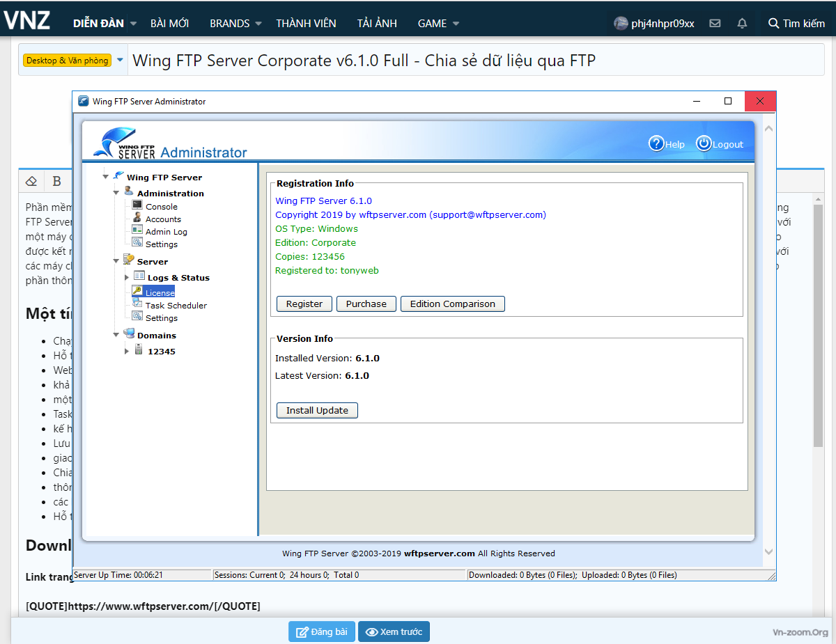The width and height of the screenshot is (836, 644).
Task: Click the Help question mark icon
Action: 656,143
